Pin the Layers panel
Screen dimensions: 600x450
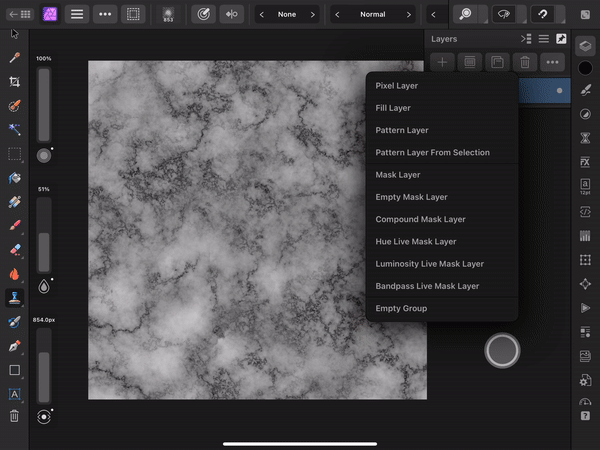[561, 39]
